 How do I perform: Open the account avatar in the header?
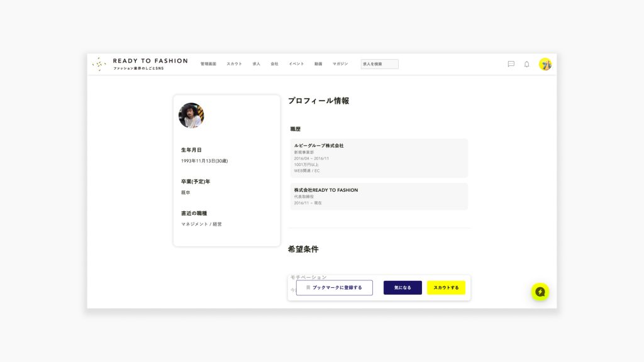pyautogui.click(x=545, y=64)
